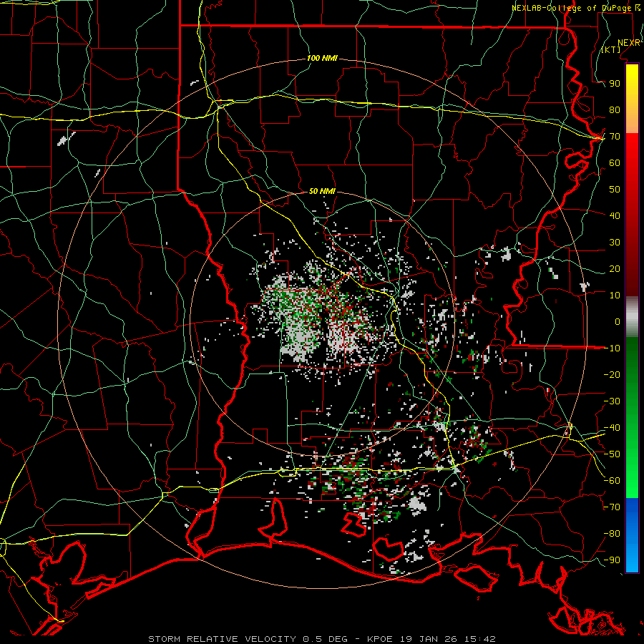Click the -80 value on velocity scale
This screenshot has width=644, height=644.
(612, 534)
